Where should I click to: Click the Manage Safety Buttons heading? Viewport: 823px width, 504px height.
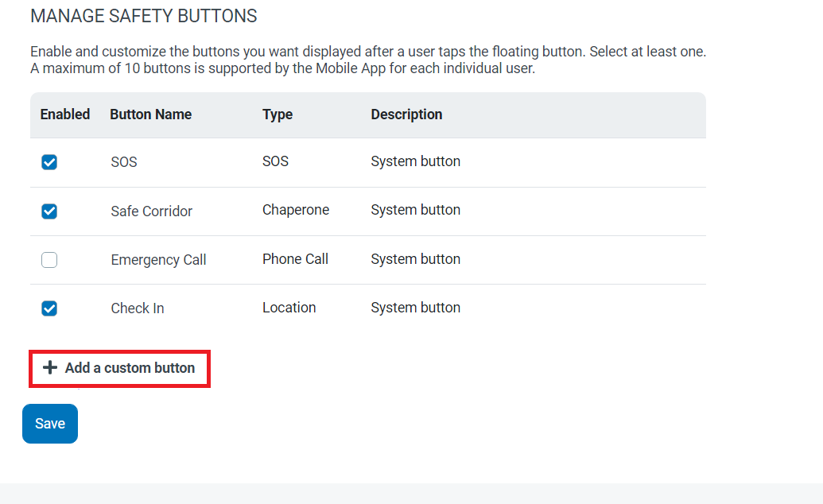[x=143, y=16]
